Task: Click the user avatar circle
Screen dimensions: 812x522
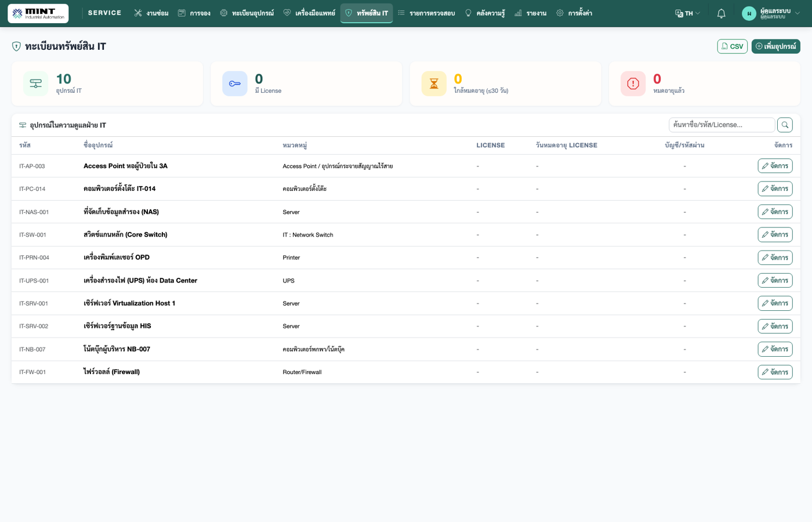Action: click(749, 13)
